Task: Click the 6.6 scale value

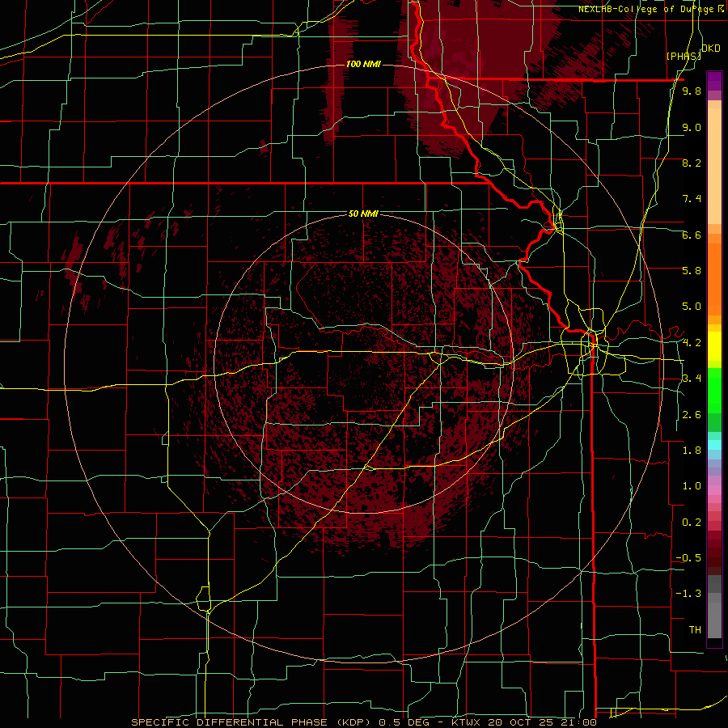Action: click(692, 235)
